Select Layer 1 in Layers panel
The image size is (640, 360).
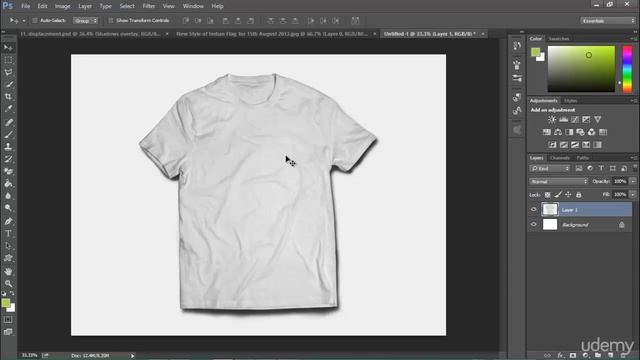coord(580,209)
